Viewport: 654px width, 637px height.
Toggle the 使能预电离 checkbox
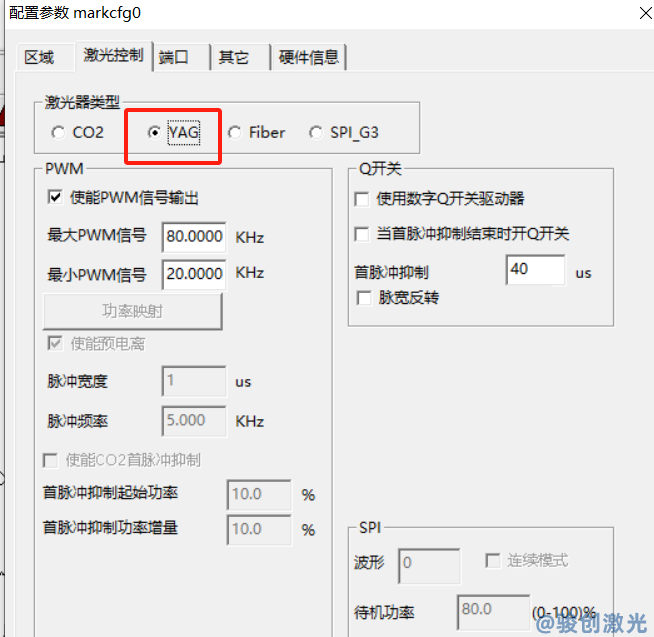(55, 343)
